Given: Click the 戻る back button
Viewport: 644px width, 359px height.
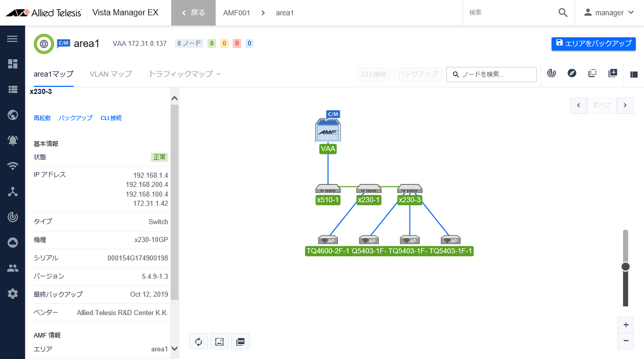Looking at the screenshot, I should coord(194,13).
